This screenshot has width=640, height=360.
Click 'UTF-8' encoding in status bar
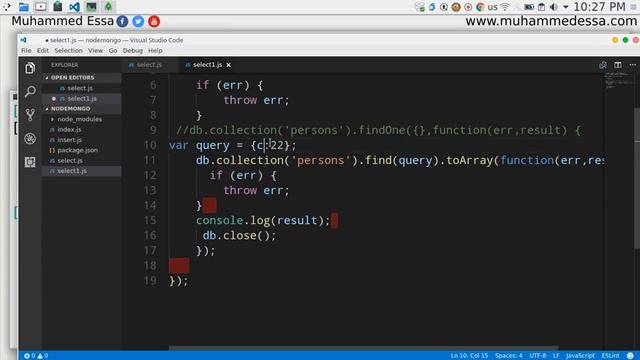tap(538, 356)
